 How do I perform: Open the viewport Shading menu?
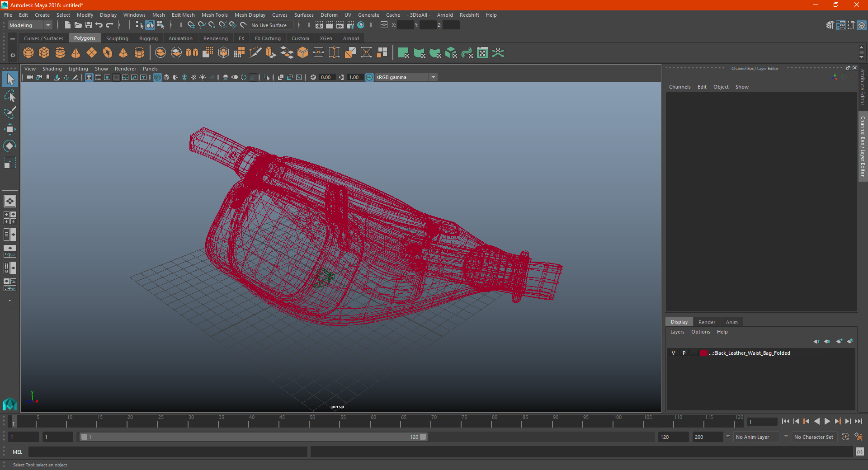pyautogui.click(x=52, y=69)
